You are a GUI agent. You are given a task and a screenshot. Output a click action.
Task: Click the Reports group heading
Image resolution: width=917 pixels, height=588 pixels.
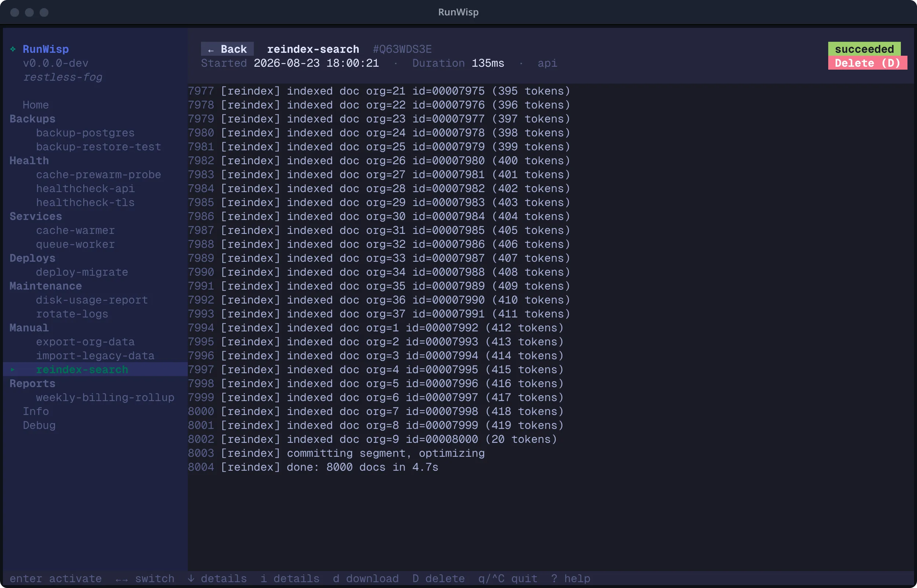click(x=33, y=383)
